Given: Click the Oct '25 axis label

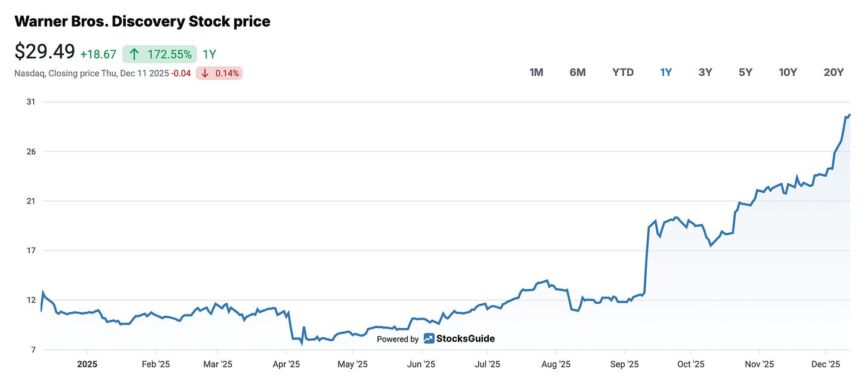Looking at the screenshot, I should point(691,363).
